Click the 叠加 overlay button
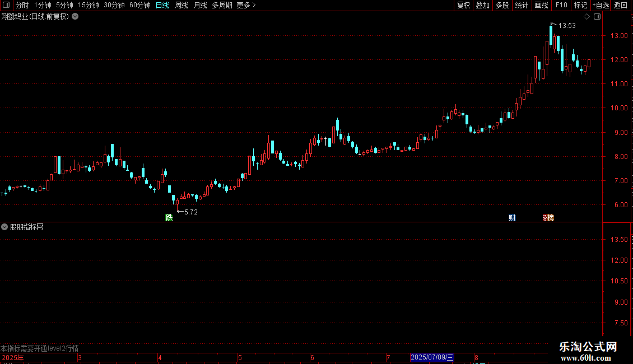This screenshot has width=633, height=364. pyautogui.click(x=482, y=5)
